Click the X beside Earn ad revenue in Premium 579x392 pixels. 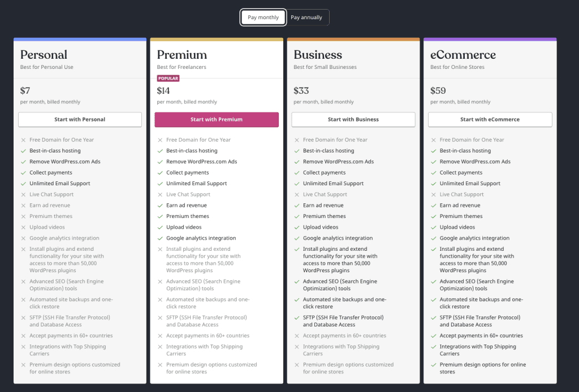[x=159, y=205]
